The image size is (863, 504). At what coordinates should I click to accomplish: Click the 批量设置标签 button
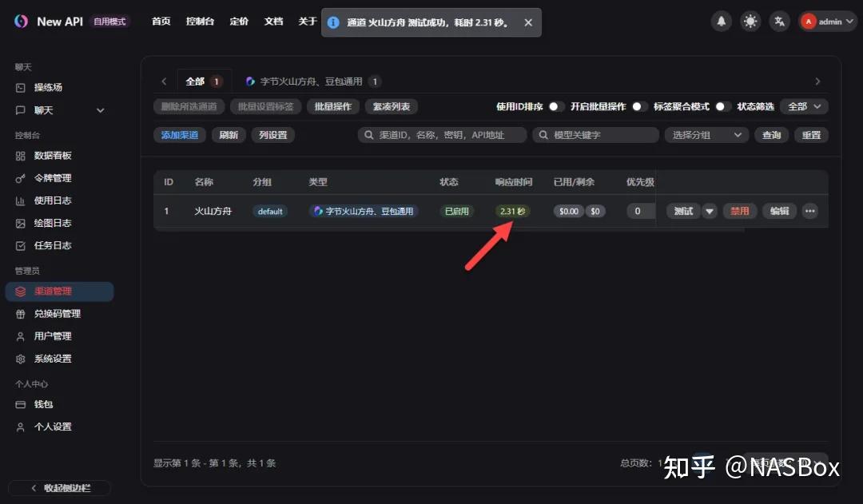point(265,107)
